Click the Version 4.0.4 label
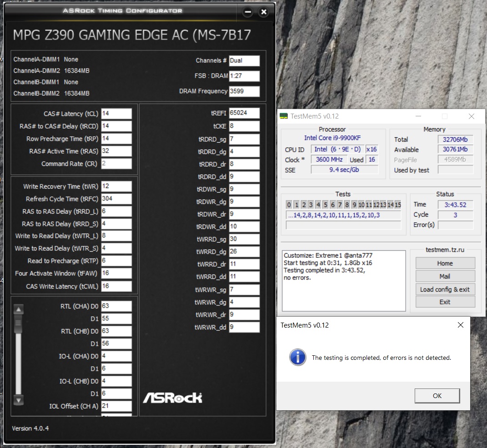 pyautogui.click(x=30, y=428)
